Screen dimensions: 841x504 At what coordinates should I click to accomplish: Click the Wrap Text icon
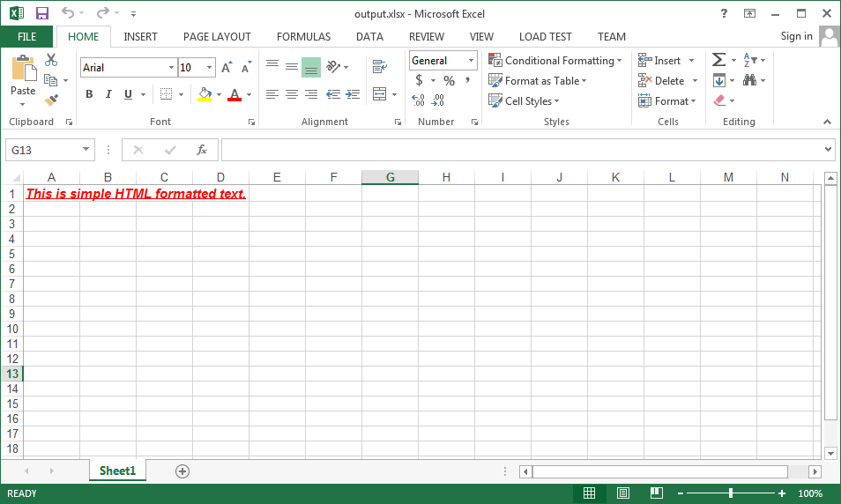(x=380, y=66)
